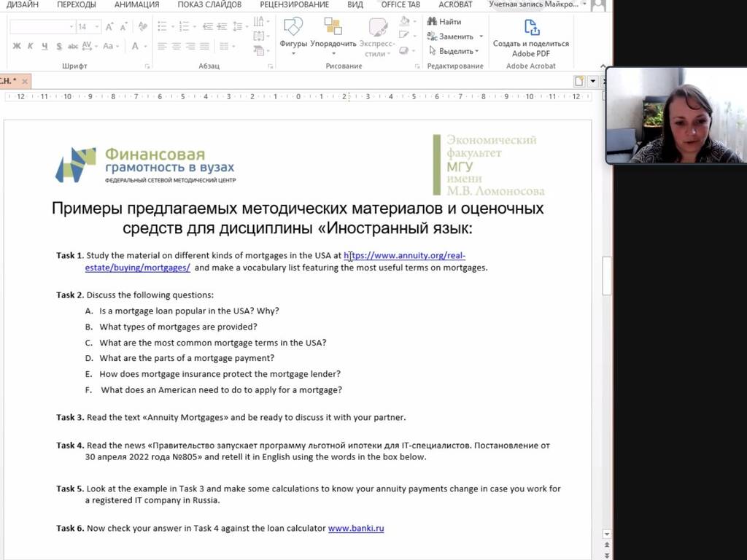Open the columns dropdown in Абзац
Image resolution: width=747 pixels, height=560 pixels.
coord(227,46)
